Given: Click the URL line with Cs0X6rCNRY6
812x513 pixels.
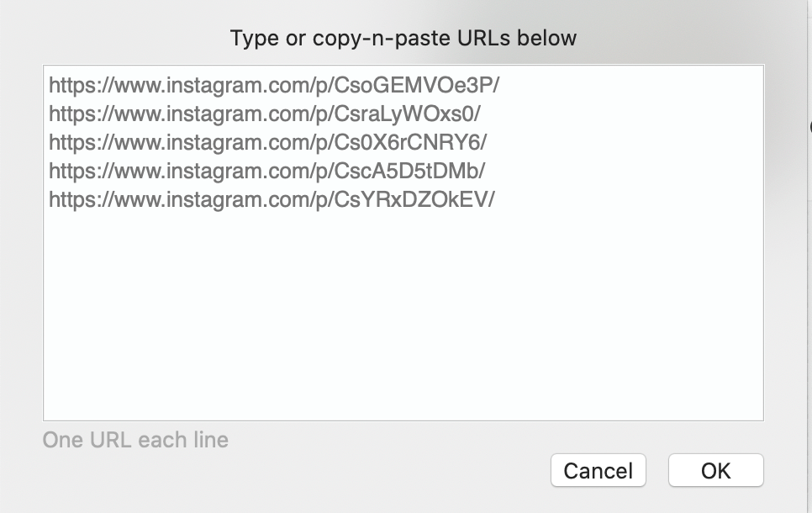Looking at the screenshot, I should click(267, 142).
